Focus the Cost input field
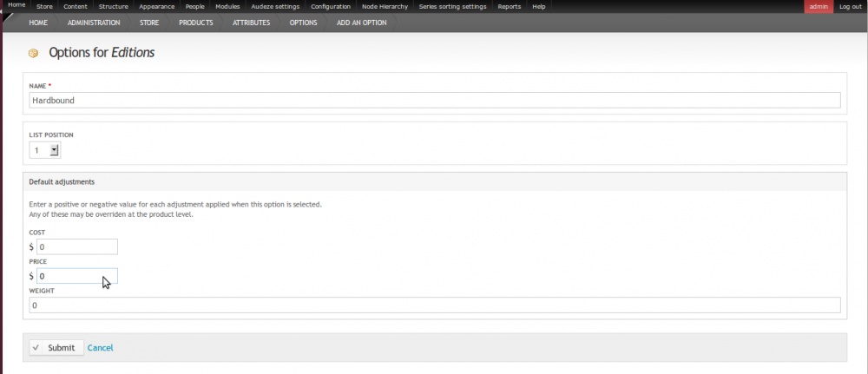This screenshot has height=374, width=868. [77, 247]
